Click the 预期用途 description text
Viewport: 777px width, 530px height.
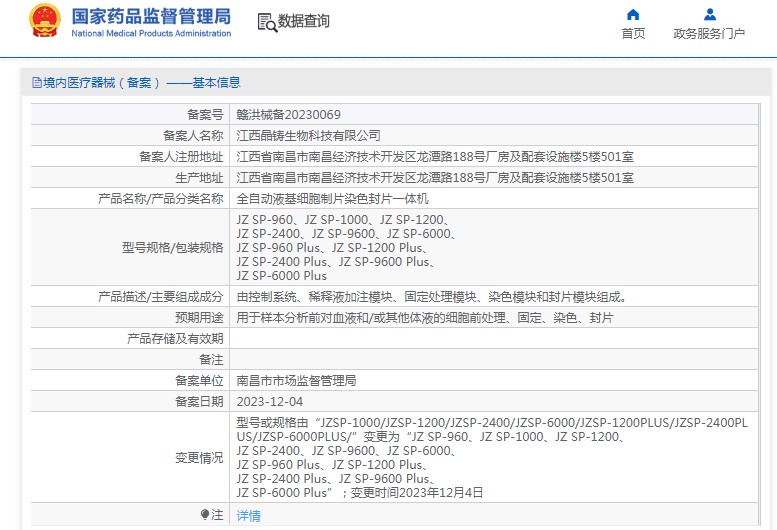point(424,317)
